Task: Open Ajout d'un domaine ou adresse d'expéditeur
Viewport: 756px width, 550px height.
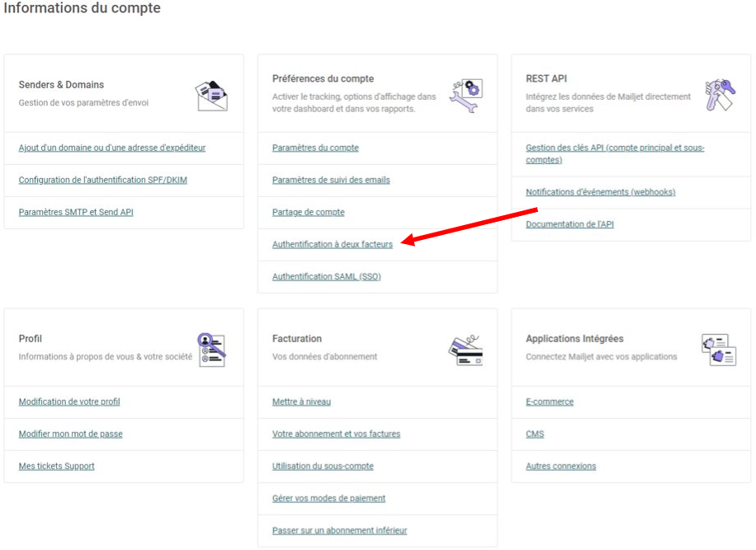Action: (x=112, y=148)
